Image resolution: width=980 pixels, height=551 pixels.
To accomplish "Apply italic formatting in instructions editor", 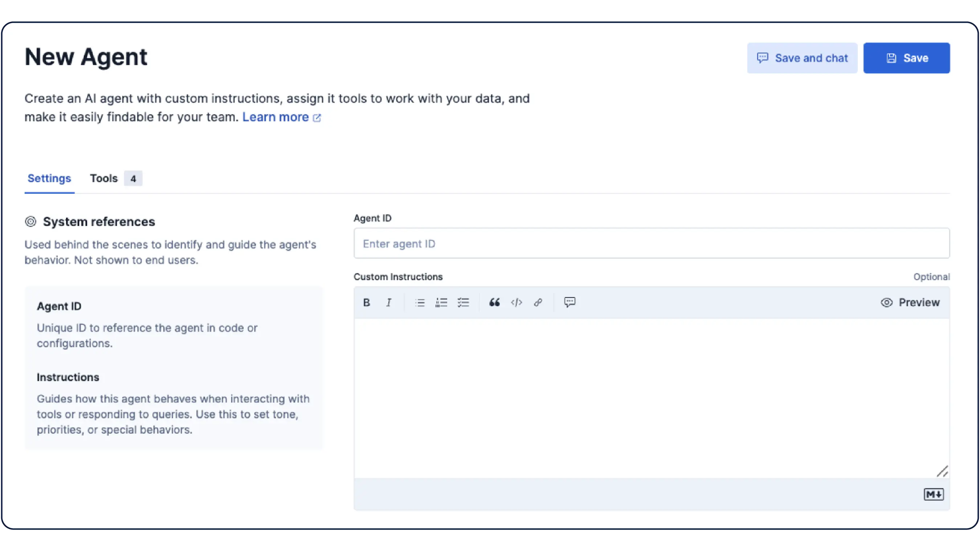I will 388,303.
